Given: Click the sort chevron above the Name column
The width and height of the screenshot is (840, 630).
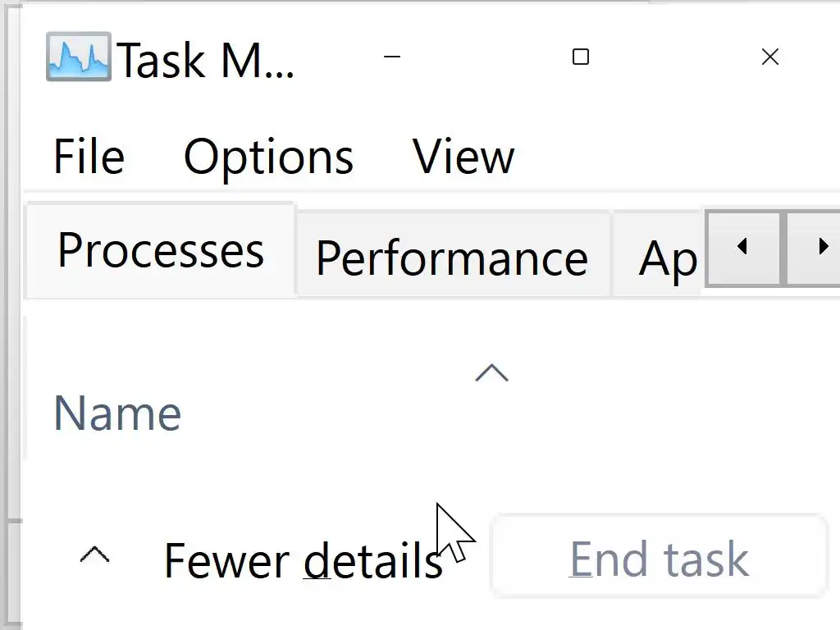Looking at the screenshot, I should point(491,374).
